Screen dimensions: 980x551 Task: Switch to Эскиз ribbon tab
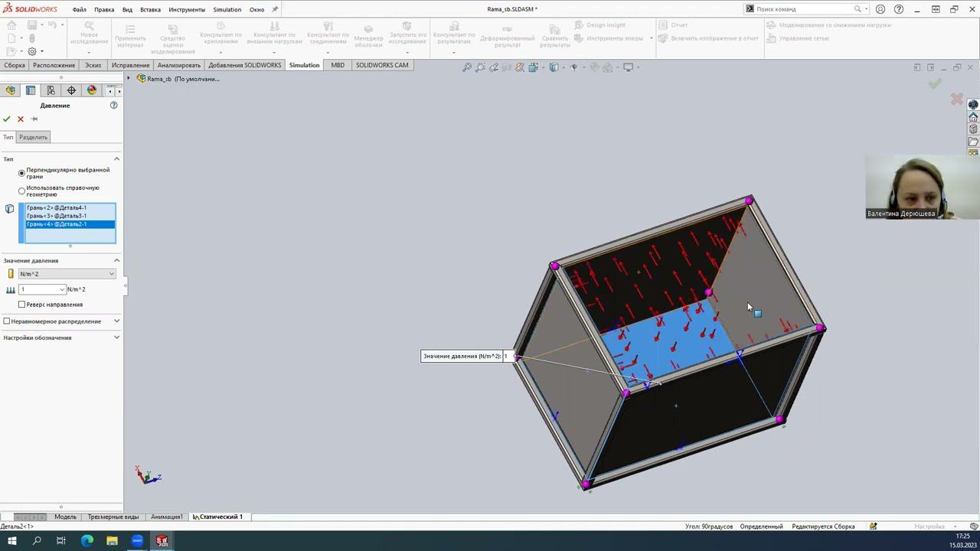93,65
